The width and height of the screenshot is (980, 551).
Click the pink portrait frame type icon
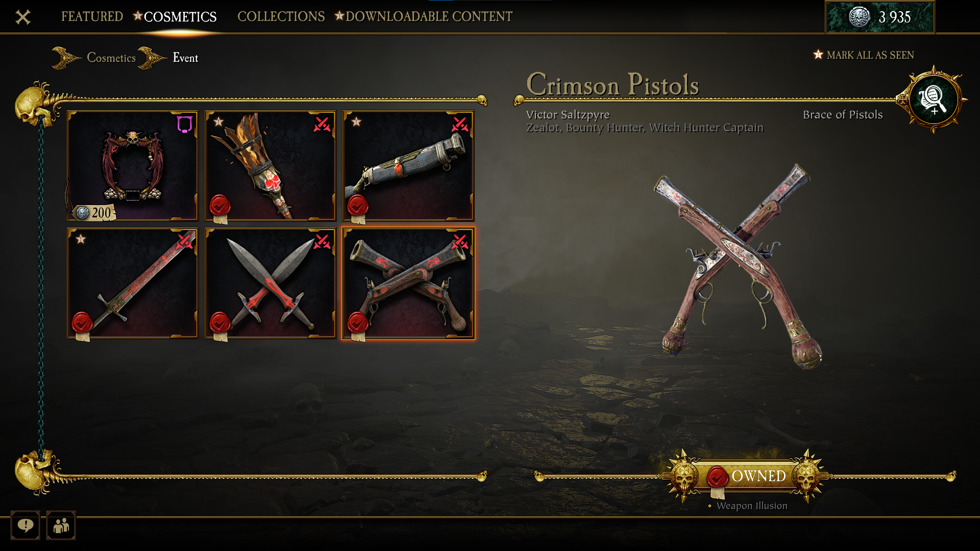tap(184, 124)
